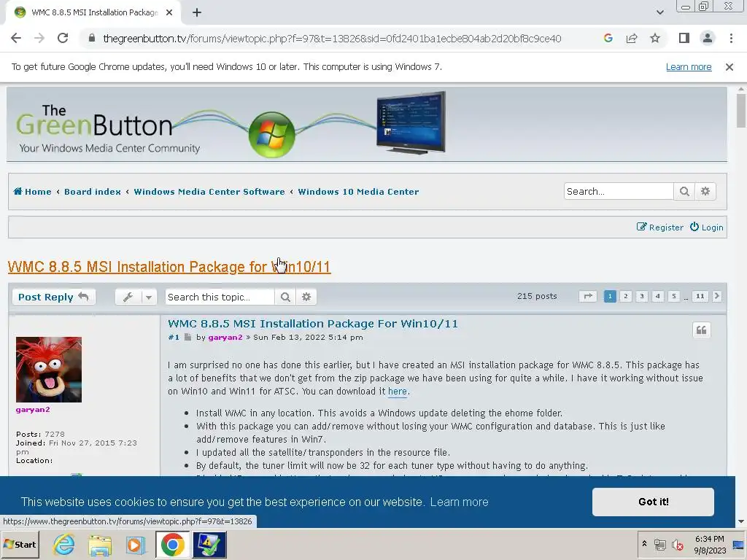The width and height of the screenshot is (747, 560).
Task: Open the taskbar clock and date
Action: point(709,544)
